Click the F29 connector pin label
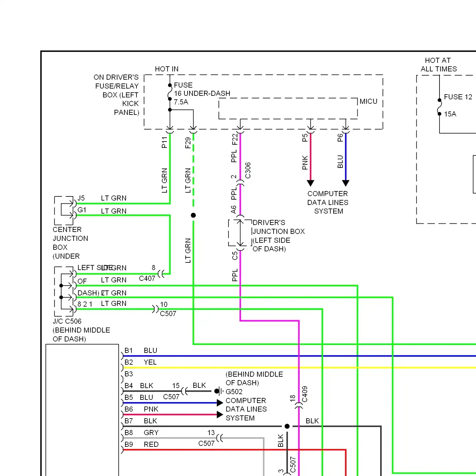 [188, 142]
